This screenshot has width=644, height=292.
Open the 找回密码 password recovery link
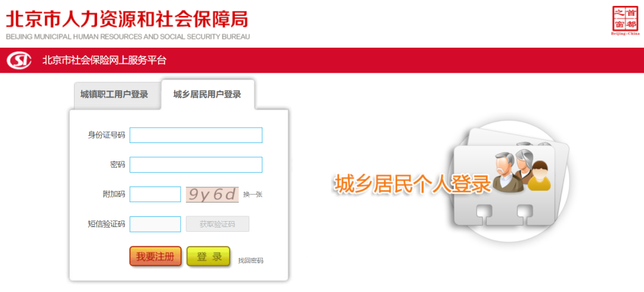[x=250, y=260]
